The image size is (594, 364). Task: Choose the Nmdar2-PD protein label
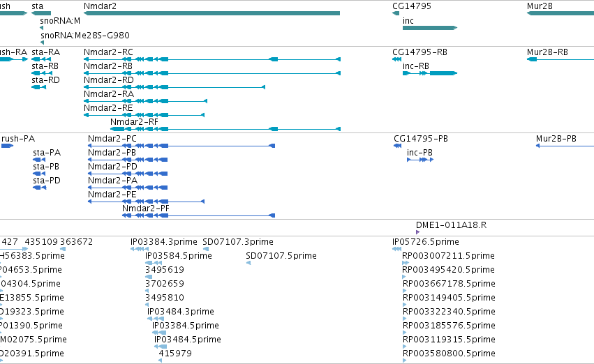pos(112,167)
